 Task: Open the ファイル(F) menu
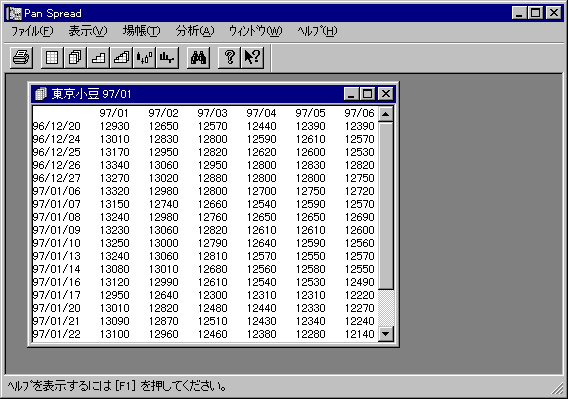[x=32, y=31]
